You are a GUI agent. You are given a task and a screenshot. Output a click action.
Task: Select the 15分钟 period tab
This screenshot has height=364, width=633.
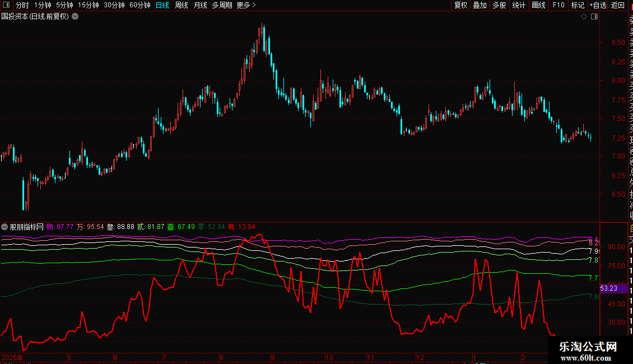point(89,5)
